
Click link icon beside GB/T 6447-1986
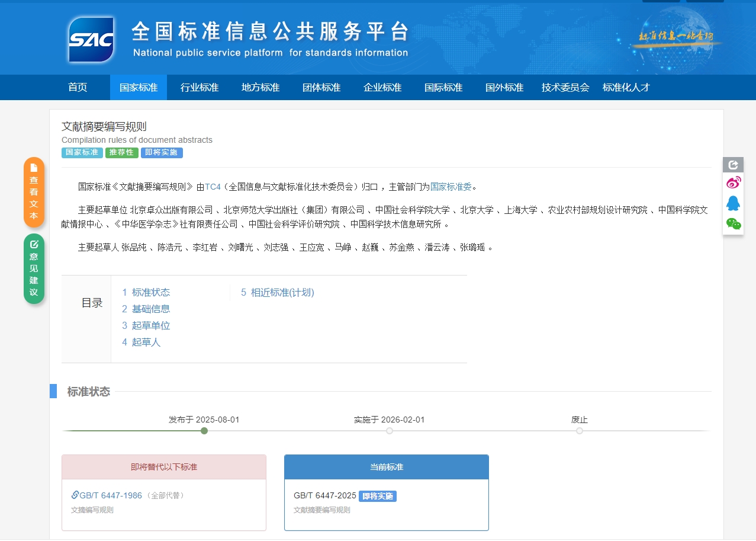tap(75, 495)
